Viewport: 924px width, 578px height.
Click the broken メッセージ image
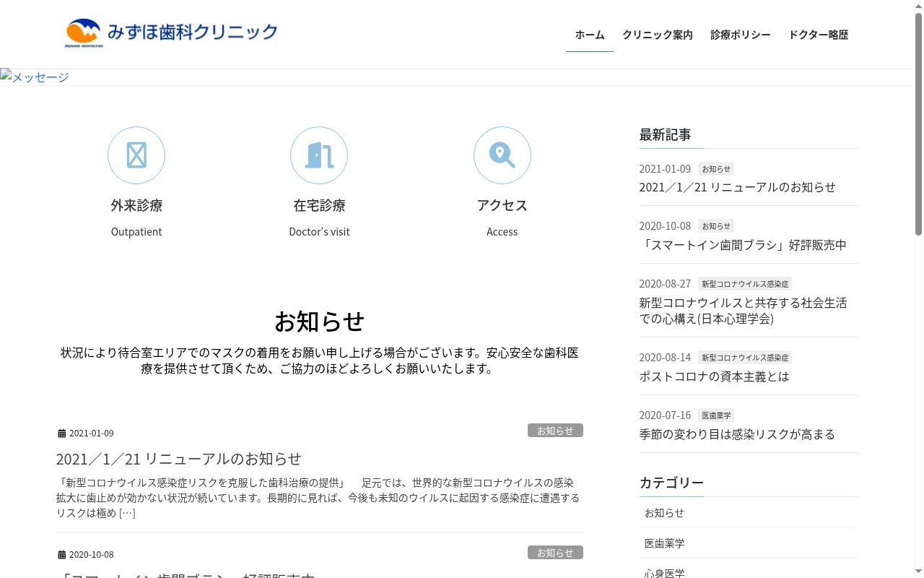pos(35,77)
